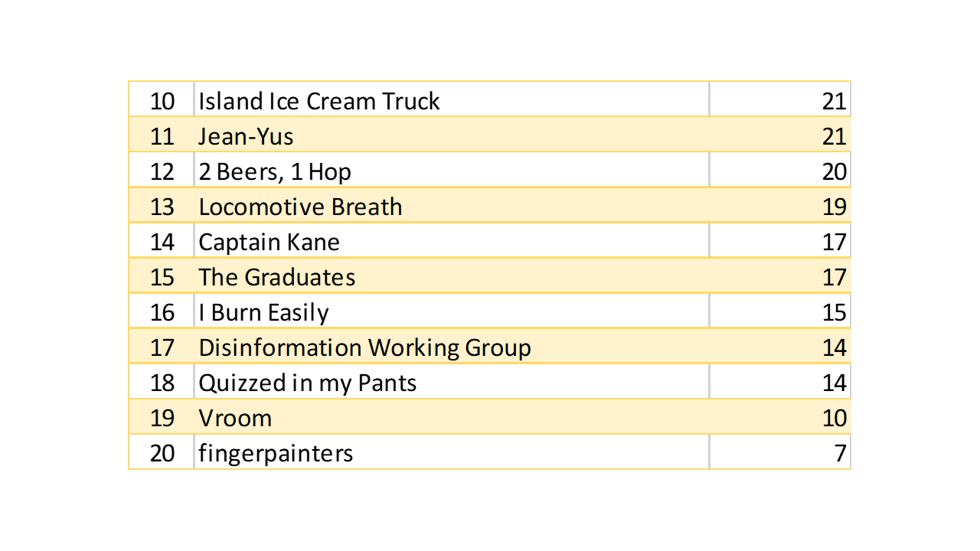This screenshot has height=551, width=980.
Task: Select the fingerpainters score of 7
Action: click(841, 453)
